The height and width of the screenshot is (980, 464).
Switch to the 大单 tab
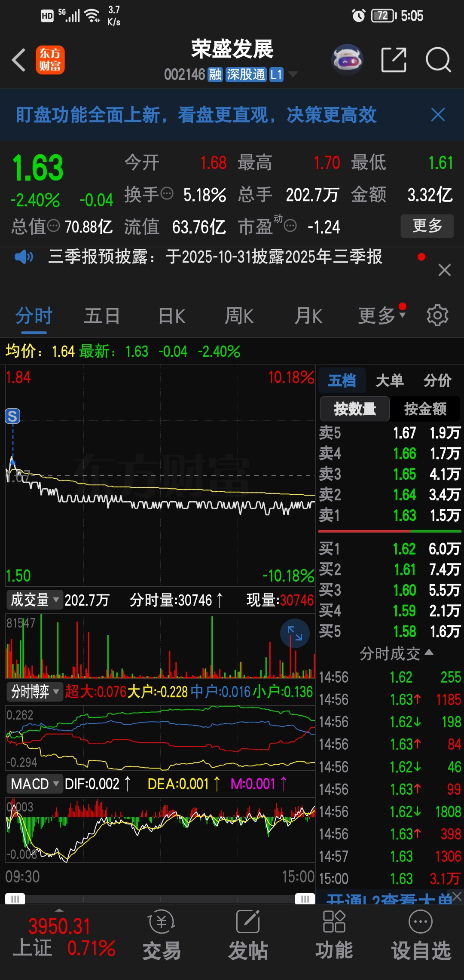pyautogui.click(x=390, y=380)
